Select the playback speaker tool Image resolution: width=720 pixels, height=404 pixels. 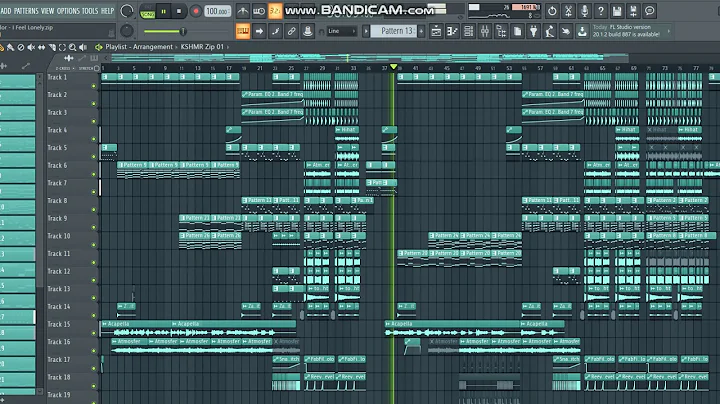pos(83,47)
